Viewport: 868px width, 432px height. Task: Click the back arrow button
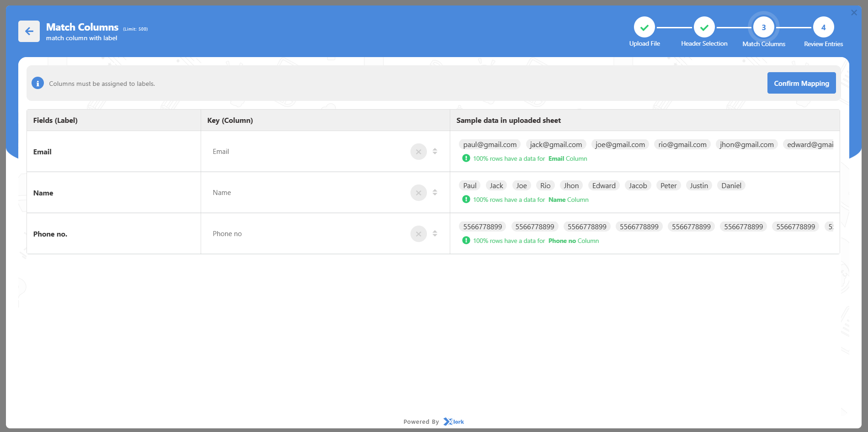[x=29, y=32]
